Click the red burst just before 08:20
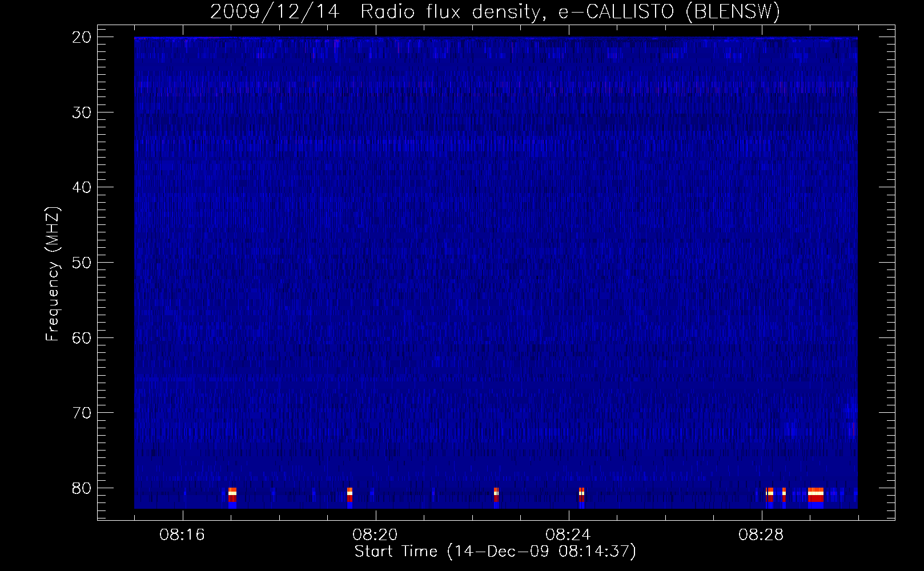924x571 pixels. (349, 495)
